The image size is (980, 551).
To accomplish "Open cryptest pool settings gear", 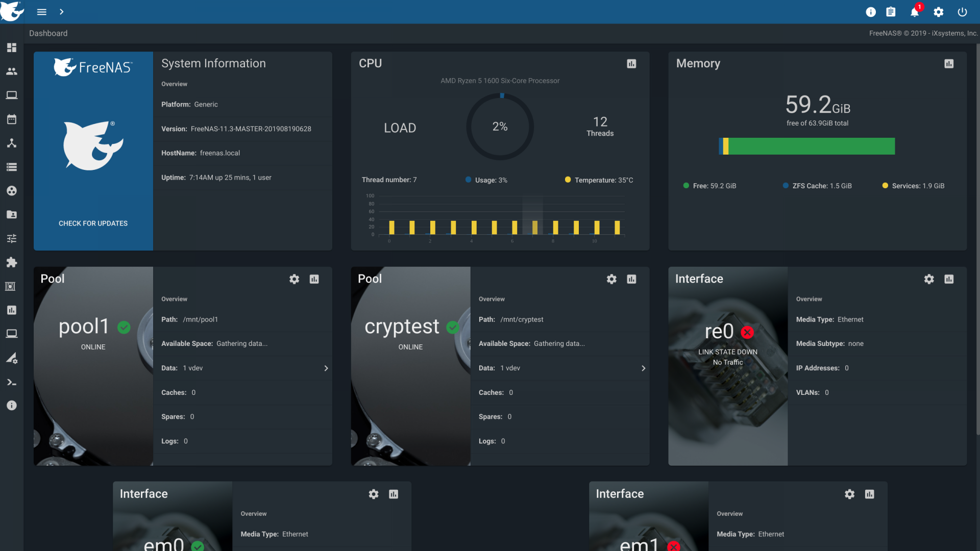I will coord(611,279).
